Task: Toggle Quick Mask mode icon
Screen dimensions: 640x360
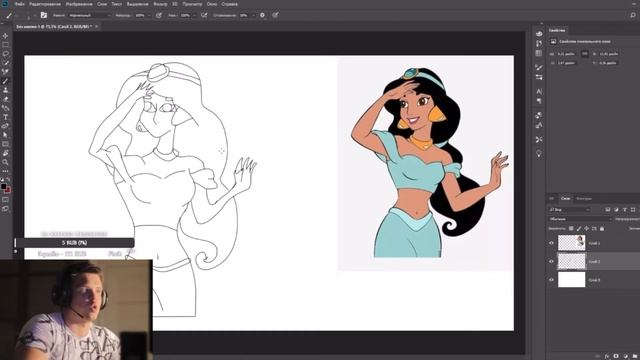Action: pyautogui.click(x=5, y=200)
